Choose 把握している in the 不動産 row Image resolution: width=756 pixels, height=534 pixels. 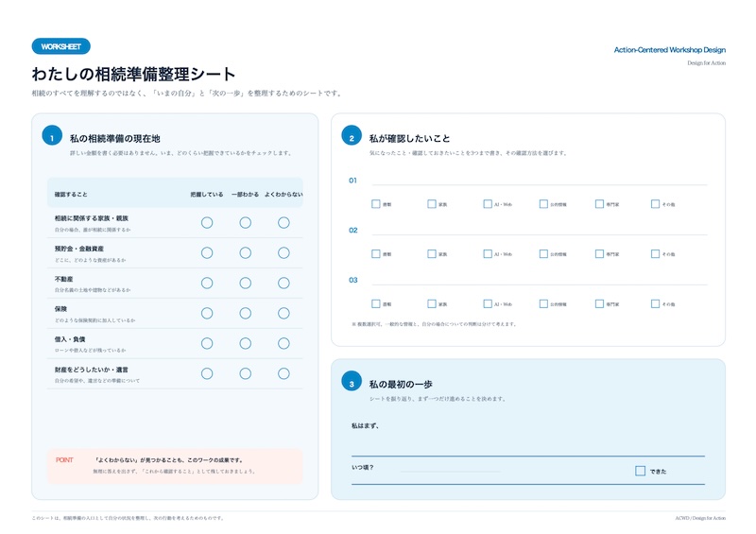(x=207, y=284)
